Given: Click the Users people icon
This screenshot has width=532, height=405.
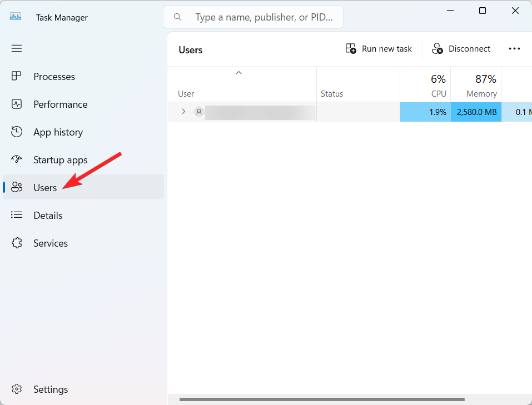Looking at the screenshot, I should [x=17, y=187].
